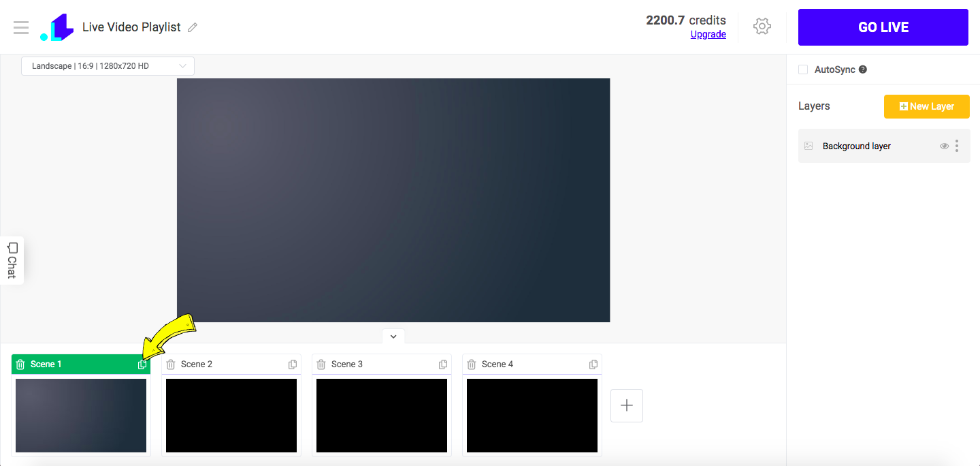Duplicate Scene 4 with copy icon
Viewport: 980px width, 466px height.
593,364
